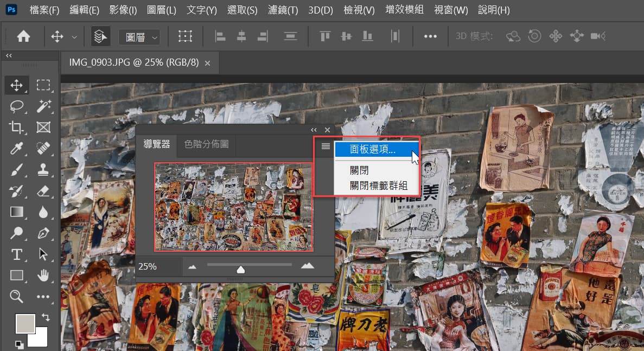Image resolution: width=644 pixels, height=351 pixels.
Task: Switch to the 色階分佈圖 tab
Action: point(206,144)
